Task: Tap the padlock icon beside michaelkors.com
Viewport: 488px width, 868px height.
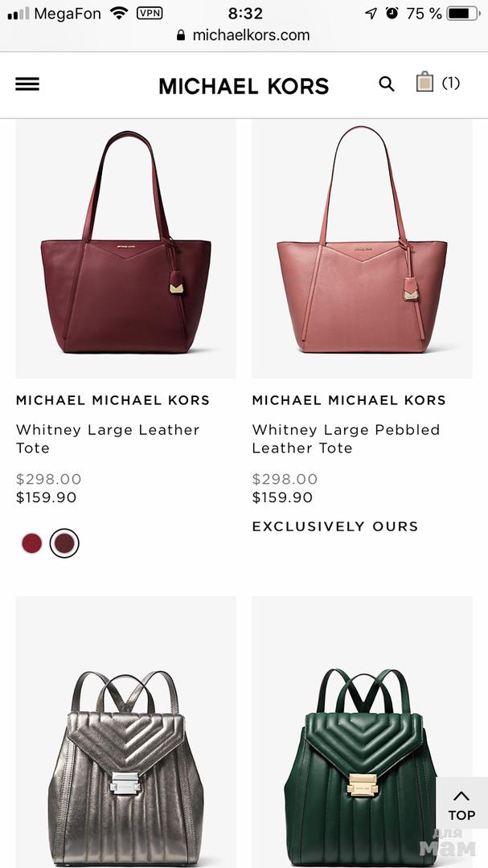Action: click(x=181, y=35)
